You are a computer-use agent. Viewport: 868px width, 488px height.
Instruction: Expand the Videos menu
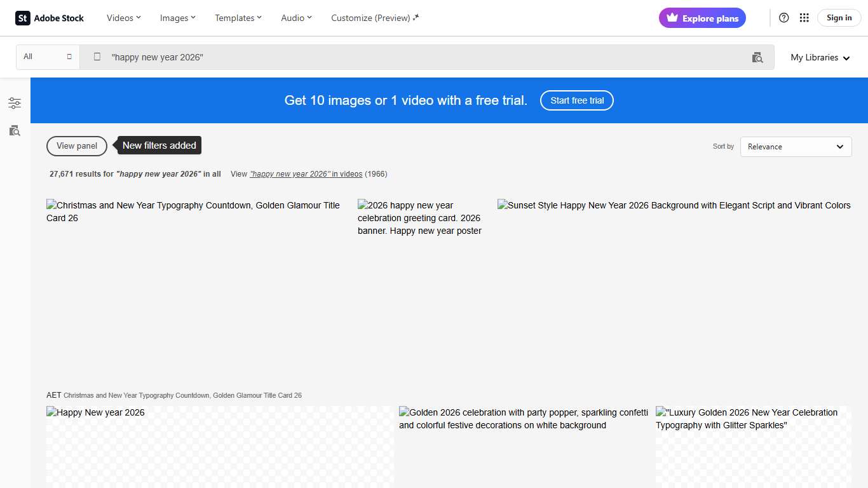pos(123,18)
